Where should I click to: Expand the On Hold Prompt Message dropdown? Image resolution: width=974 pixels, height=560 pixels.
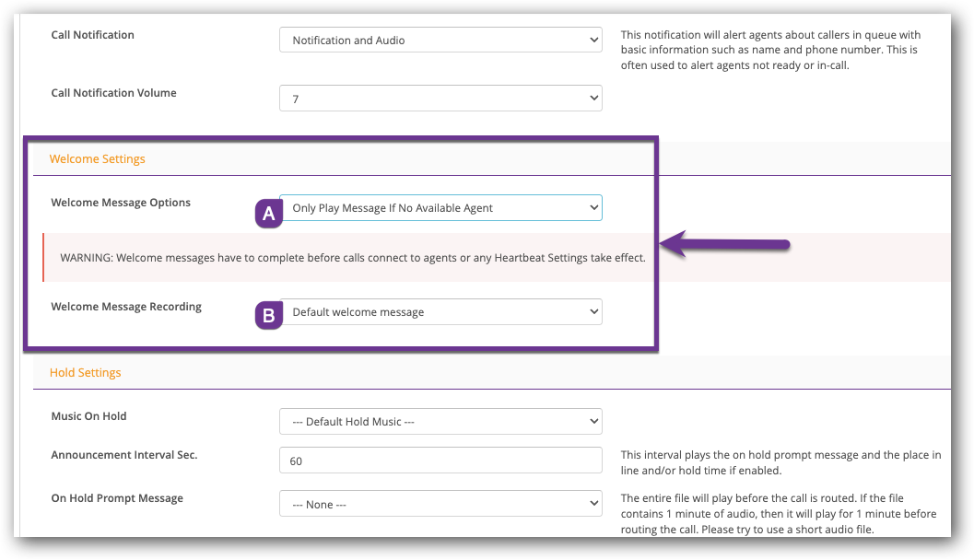click(440, 505)
